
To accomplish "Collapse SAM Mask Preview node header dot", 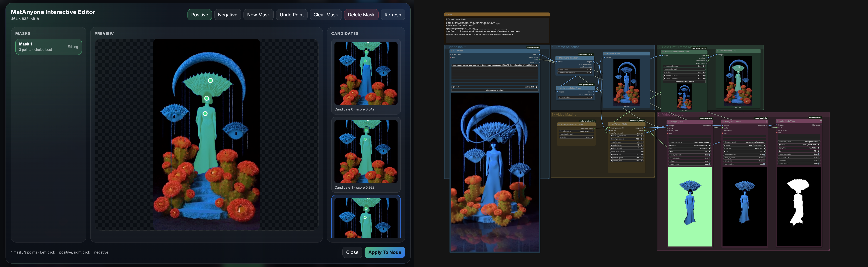I will pyautogui.click(x=718, y=51).
